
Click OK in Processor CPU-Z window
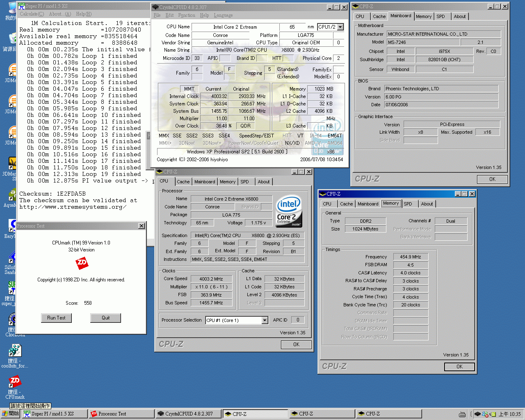(296, 345)
